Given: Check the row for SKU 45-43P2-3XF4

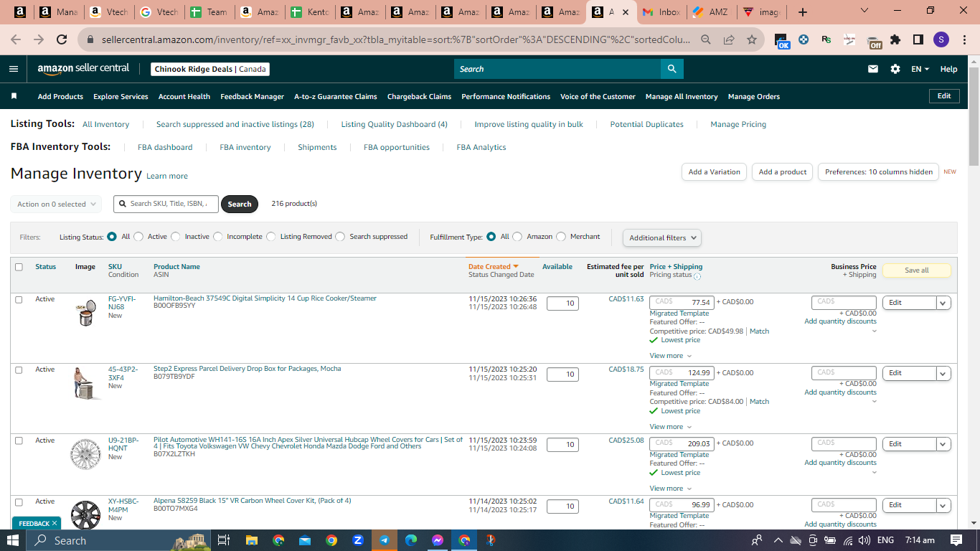Looking at the screenshot, I should (19, 370).
